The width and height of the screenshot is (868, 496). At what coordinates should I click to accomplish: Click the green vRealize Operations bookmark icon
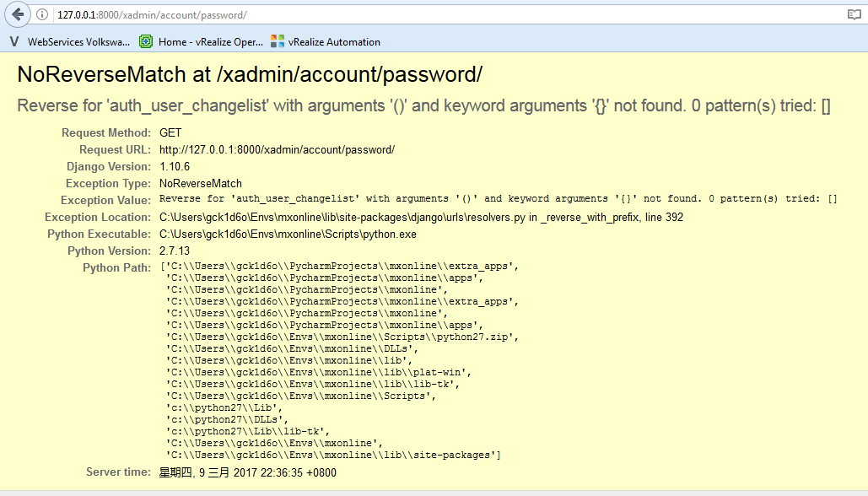[x=146, y=41]
